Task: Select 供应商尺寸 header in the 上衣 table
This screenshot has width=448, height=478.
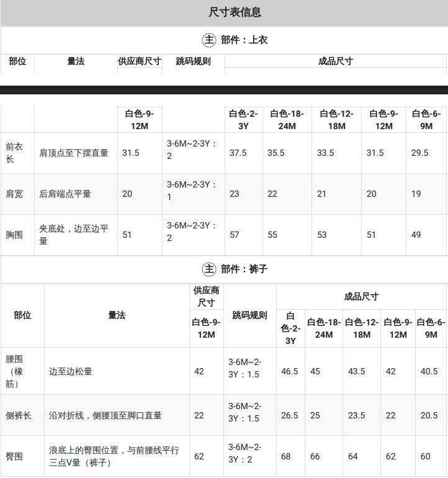Action: pyautogui.click(x=140, y=61)
